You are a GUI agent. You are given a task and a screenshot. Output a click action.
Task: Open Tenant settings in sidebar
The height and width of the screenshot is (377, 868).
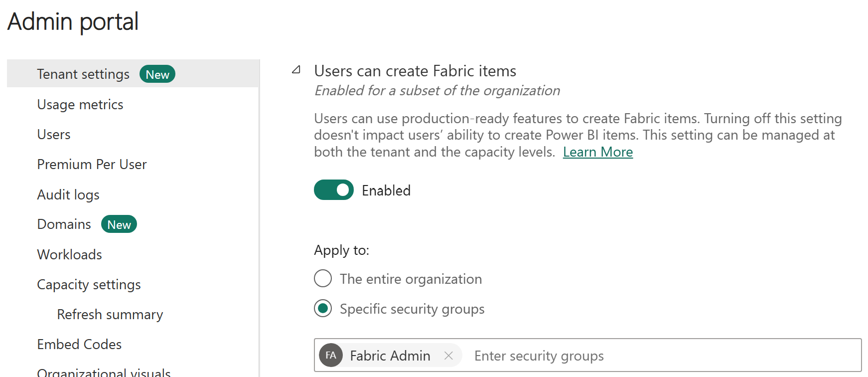tap(83, 74)
